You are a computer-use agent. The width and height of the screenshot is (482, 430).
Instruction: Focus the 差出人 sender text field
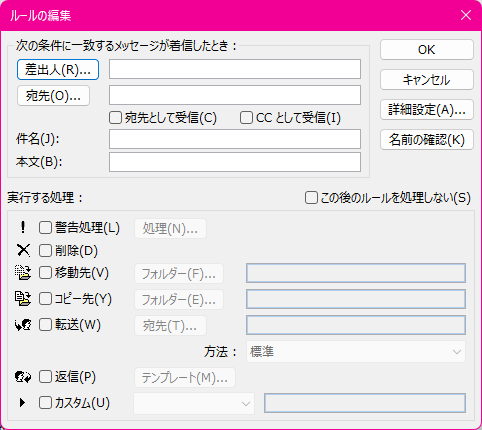235,69
